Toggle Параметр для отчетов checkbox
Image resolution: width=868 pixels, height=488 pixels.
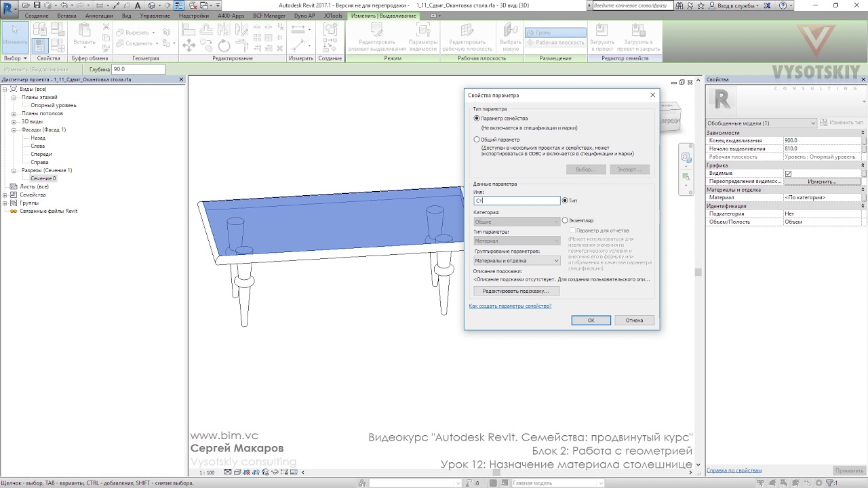(573, 230)
